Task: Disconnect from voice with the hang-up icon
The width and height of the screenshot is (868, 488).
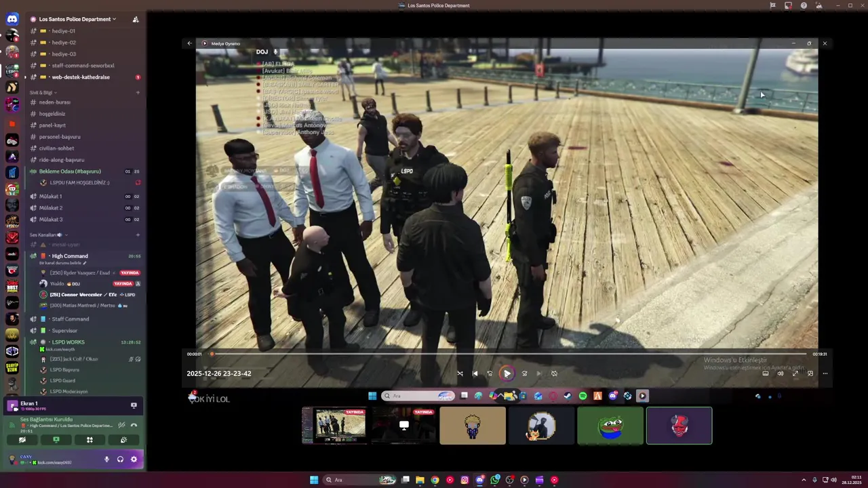Action: coord(134,425)
